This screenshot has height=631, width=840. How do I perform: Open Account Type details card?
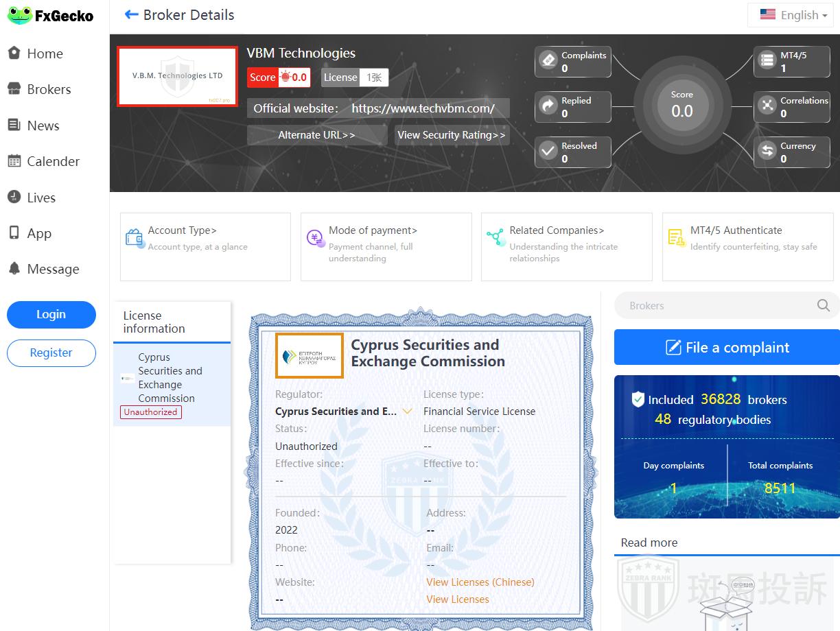pos(205,246)
